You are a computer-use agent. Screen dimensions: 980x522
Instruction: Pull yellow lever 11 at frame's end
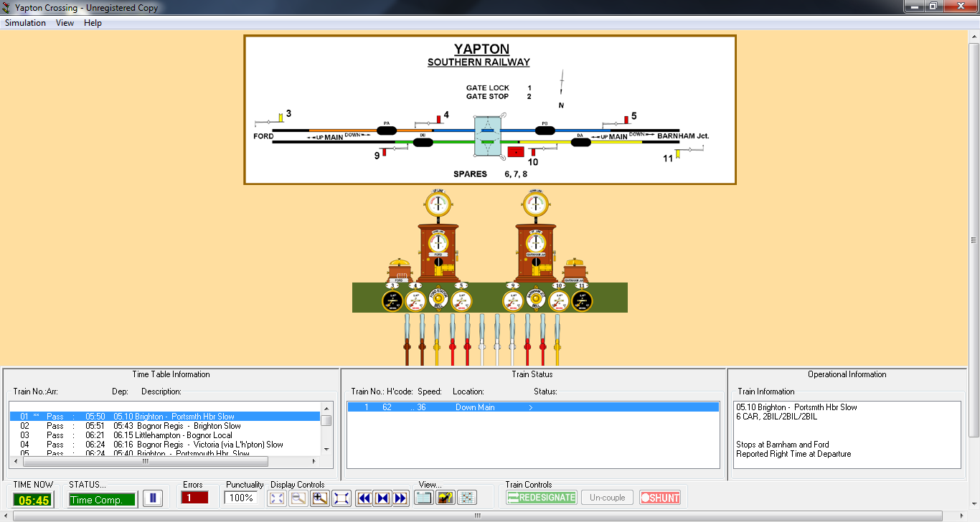coord(557,338)
